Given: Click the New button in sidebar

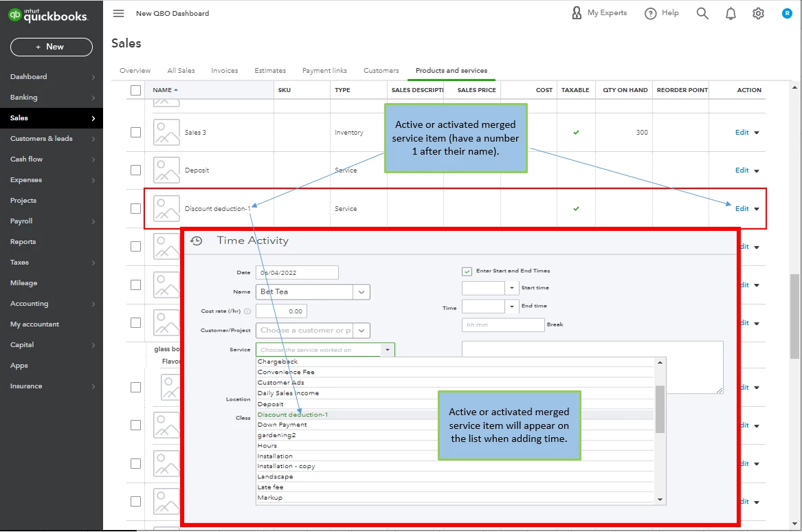Looking at the screenshot, I should [x=51, y=47].
